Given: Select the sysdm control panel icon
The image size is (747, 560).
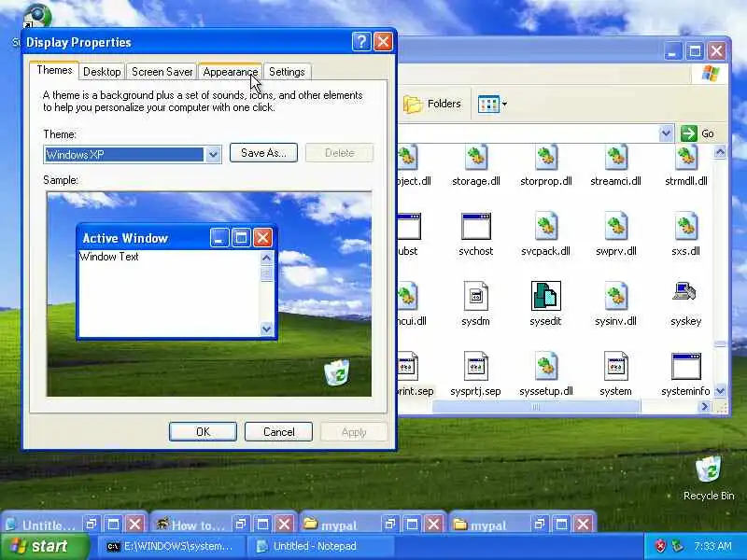Looking at the screenshot, I should (x=476, y=296).
